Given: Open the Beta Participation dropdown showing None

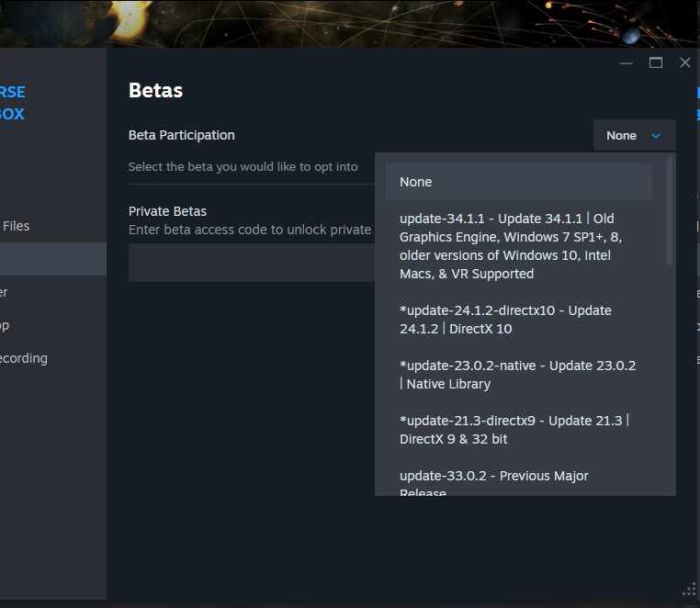Looking at the screenshot, I should (634, 135).
